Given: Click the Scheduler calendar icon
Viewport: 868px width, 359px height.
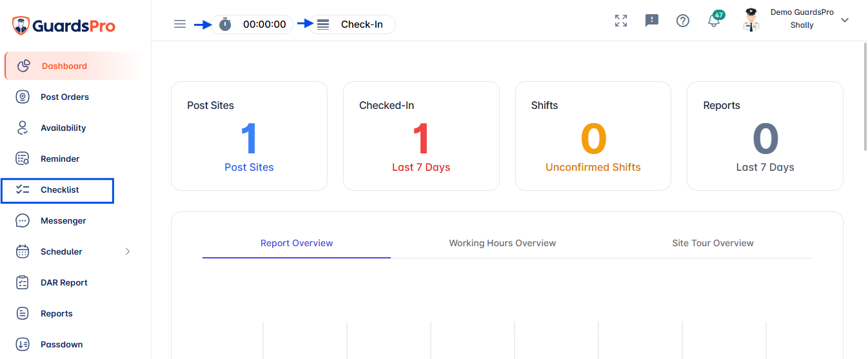Looking at the screenshot, I should coord(23,251).
